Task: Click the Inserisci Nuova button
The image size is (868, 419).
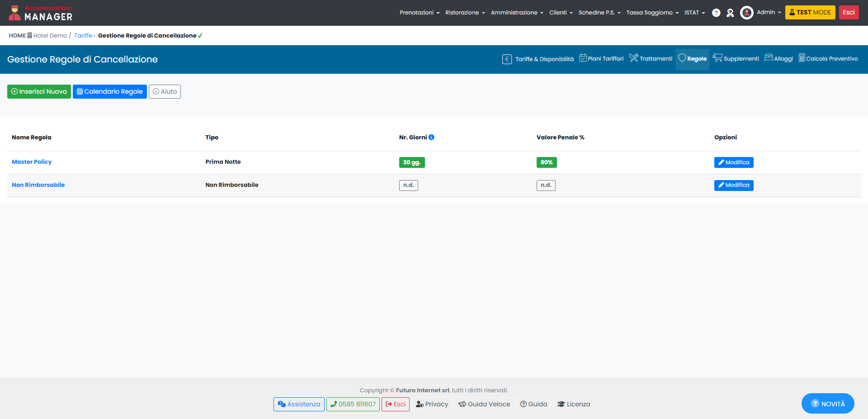Action: pos(39,91)
